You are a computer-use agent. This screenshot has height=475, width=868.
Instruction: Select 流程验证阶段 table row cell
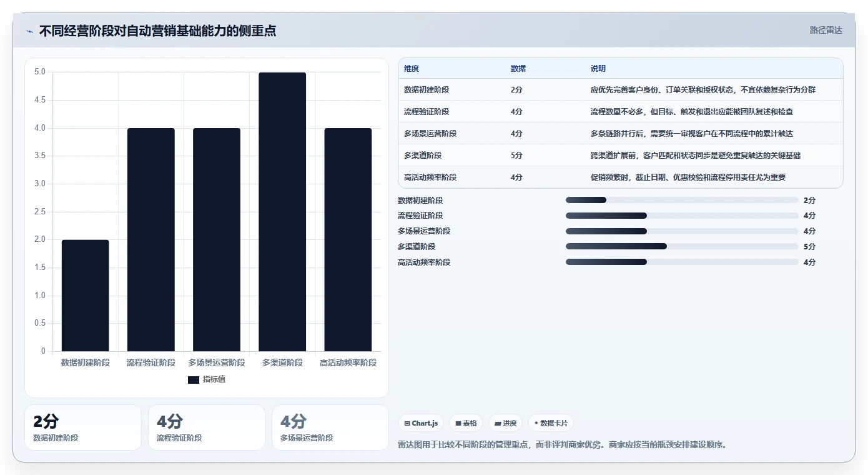tap(427, 112)
